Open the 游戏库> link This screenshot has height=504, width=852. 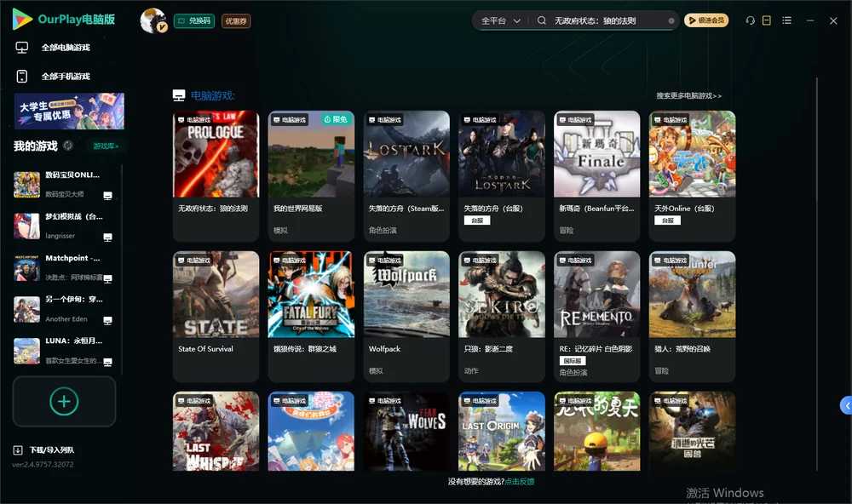[x=106, y=146]
